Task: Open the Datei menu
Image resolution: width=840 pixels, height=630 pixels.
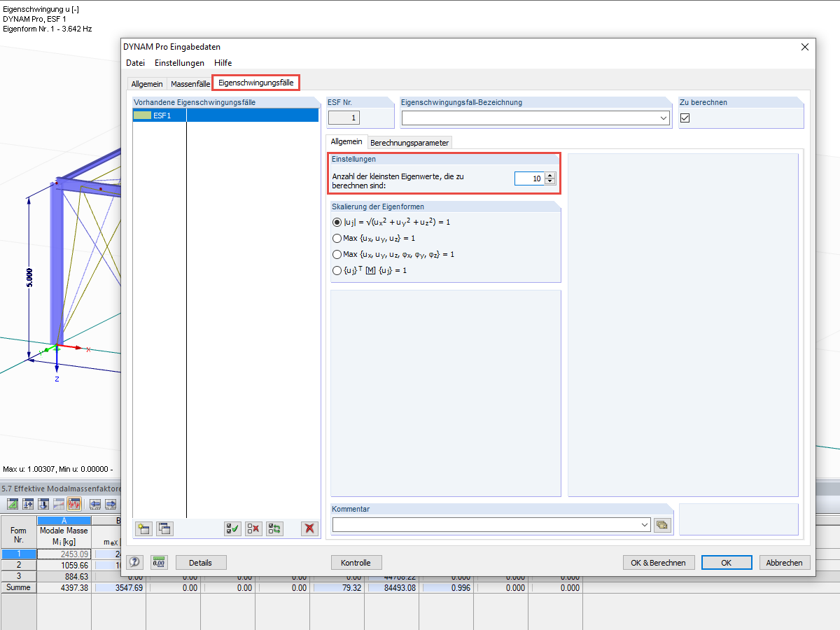Action: [x=135, y=63]
